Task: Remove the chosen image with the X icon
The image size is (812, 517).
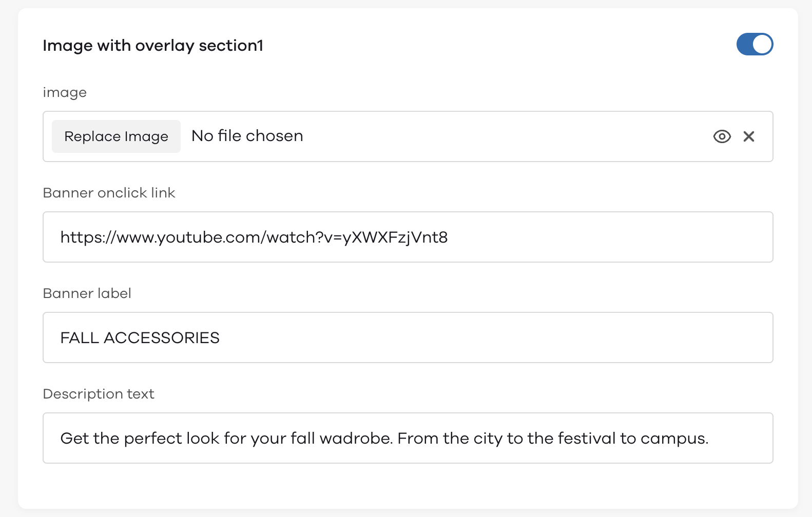Action: point(749,136)
